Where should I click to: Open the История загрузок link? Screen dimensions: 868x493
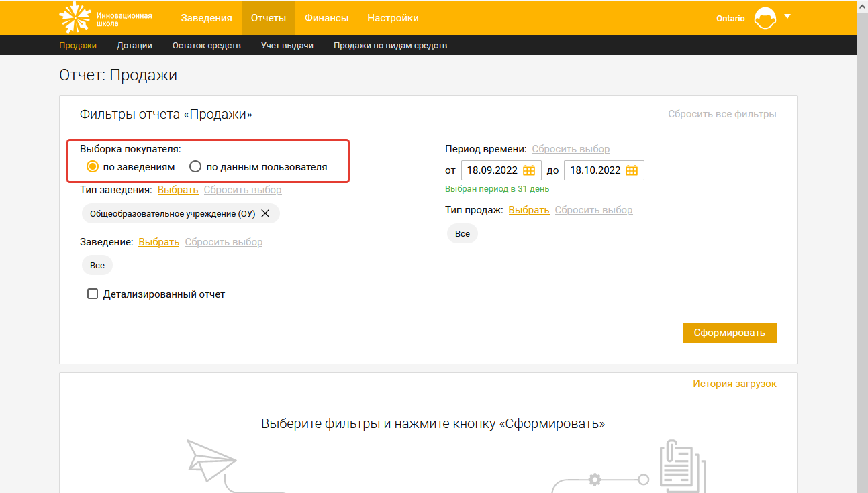734,384
